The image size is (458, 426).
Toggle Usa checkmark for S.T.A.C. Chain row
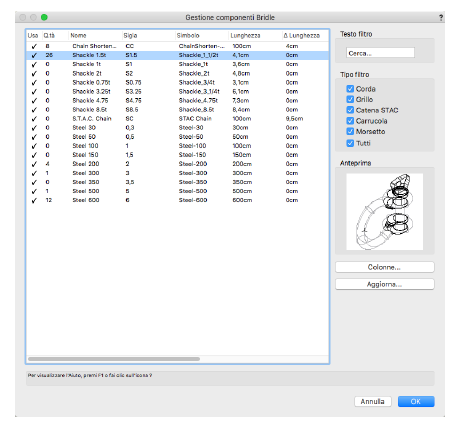pos(34,119)
